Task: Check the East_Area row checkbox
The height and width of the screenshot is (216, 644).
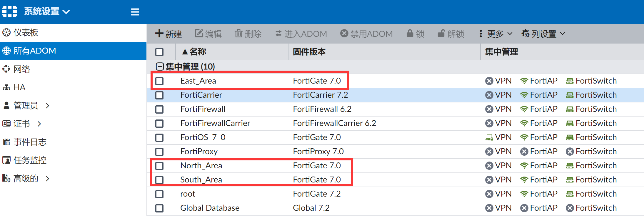Action: (159, 81)
